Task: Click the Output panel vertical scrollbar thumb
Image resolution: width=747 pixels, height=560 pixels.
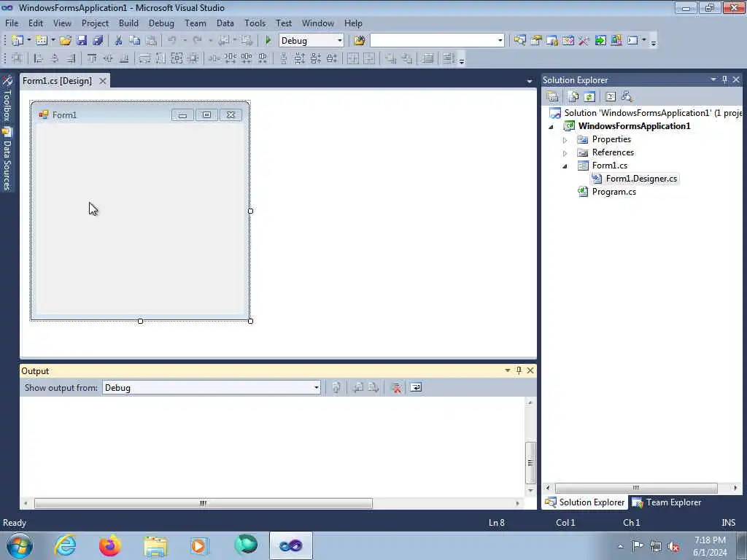Action: pyautogui.click(x=530, y=462)
